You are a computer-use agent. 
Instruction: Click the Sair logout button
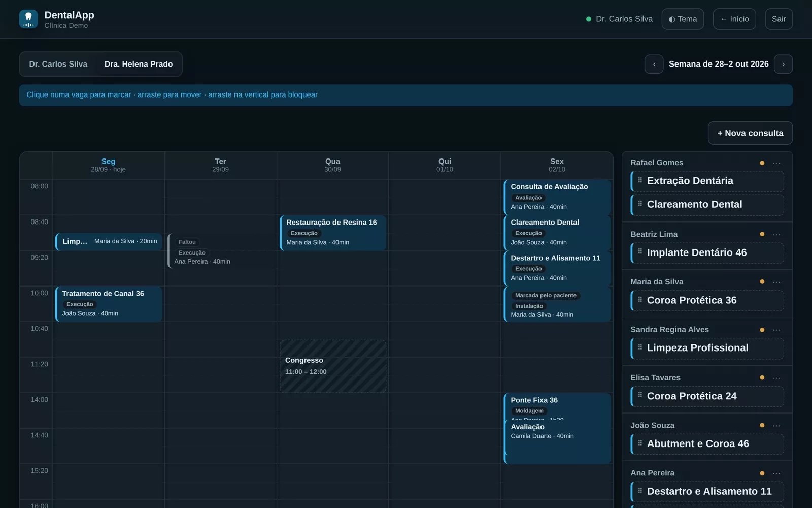[779, 19]
